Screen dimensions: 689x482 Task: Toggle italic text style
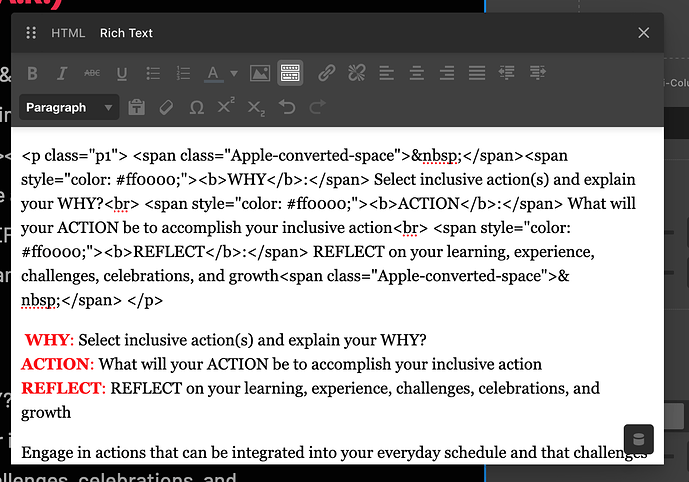[x=62, y=73]
